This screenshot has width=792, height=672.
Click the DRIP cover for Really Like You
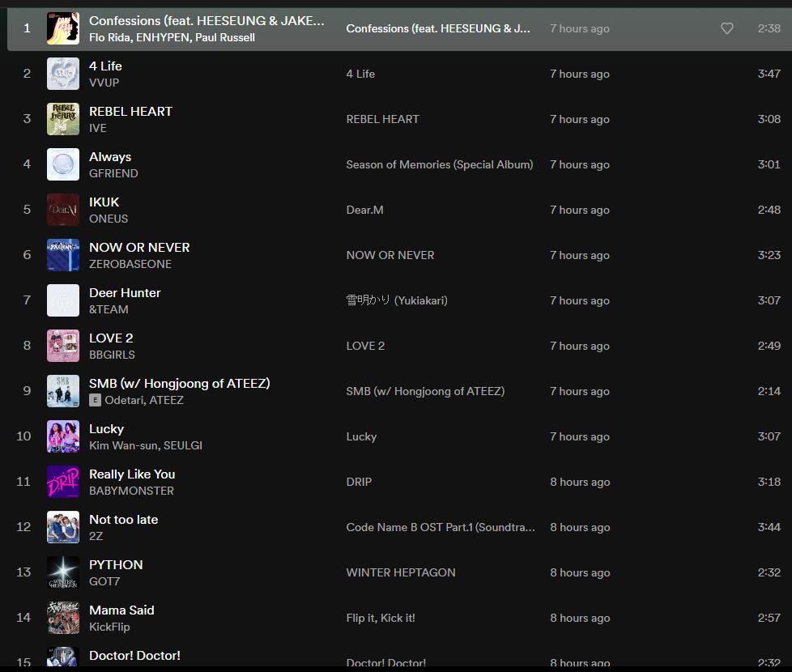63,482
